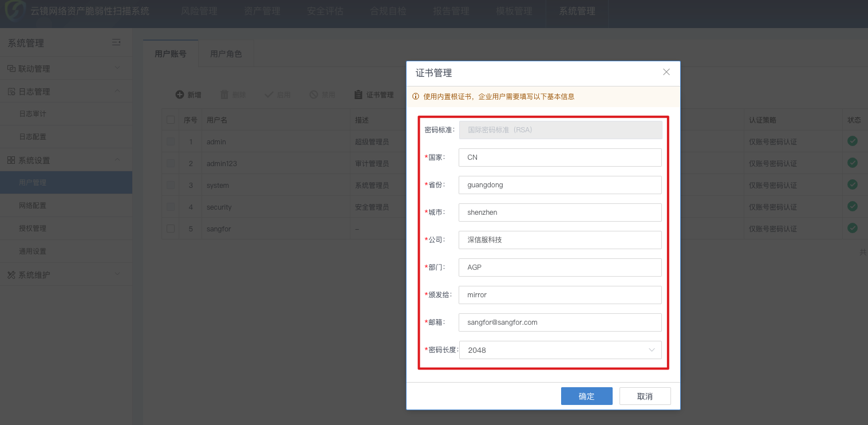
Task: Open the 风险管理 top menu
Action: click(x=199, y=11)
